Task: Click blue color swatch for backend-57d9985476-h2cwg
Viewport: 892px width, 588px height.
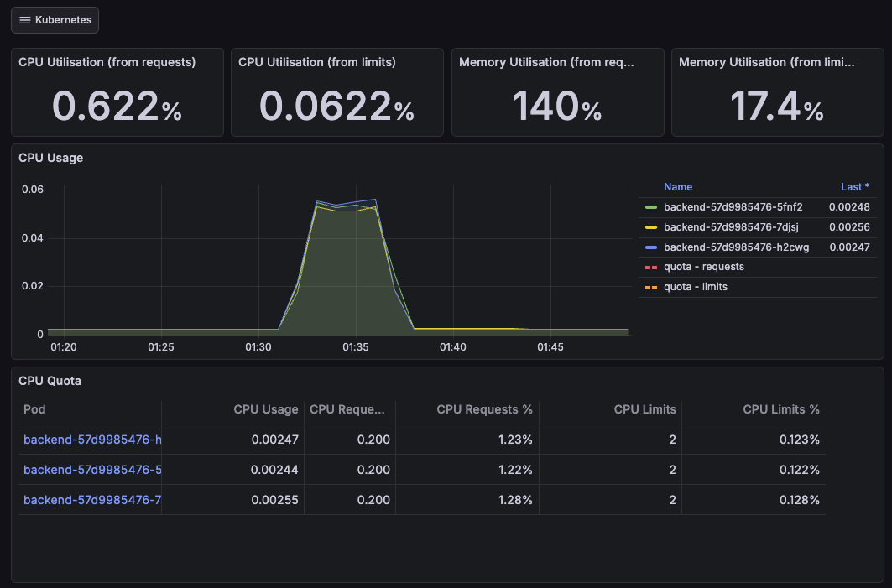Action: pyautogui.click(x=650, y=247)
